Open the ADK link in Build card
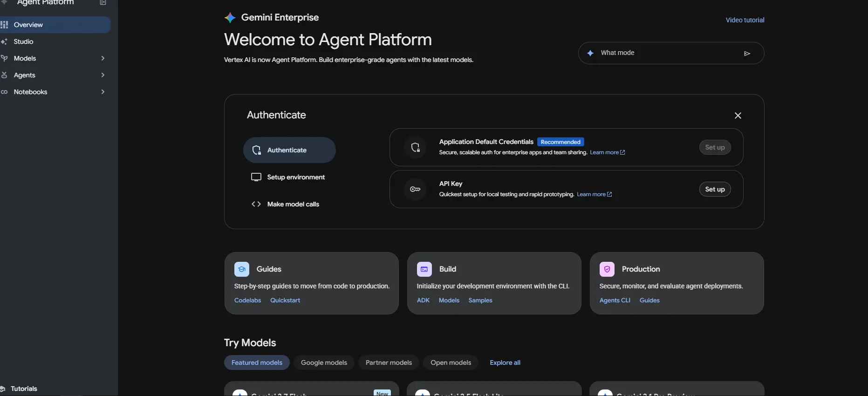This screenshot has width=868, height=396. click(423, 300)
